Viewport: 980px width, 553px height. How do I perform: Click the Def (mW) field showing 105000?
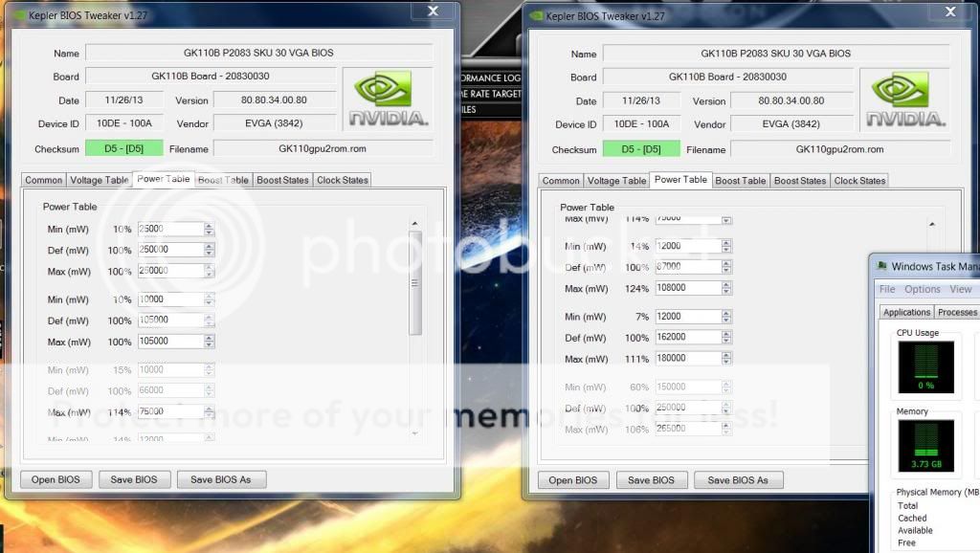click(x=170, y=320)
